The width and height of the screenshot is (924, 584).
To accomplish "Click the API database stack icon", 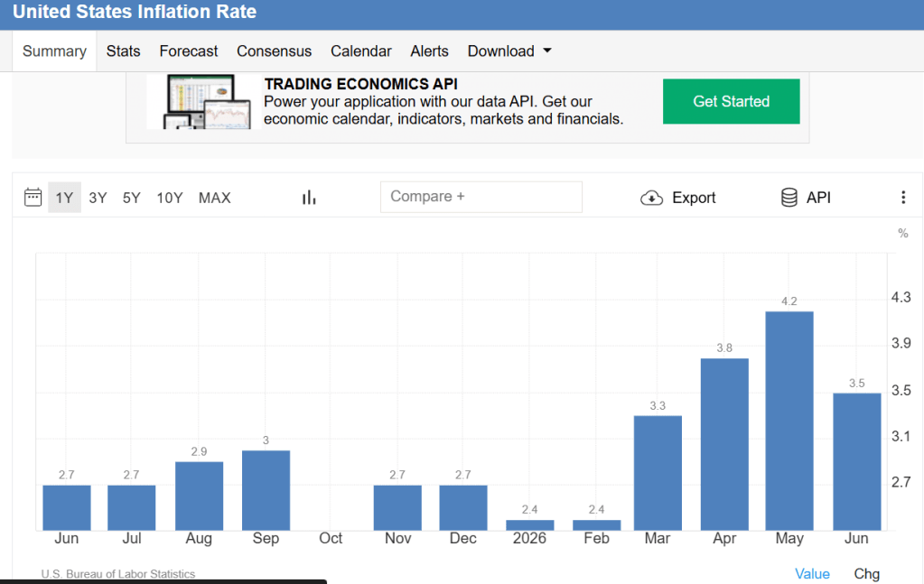I will pos(789,197).
